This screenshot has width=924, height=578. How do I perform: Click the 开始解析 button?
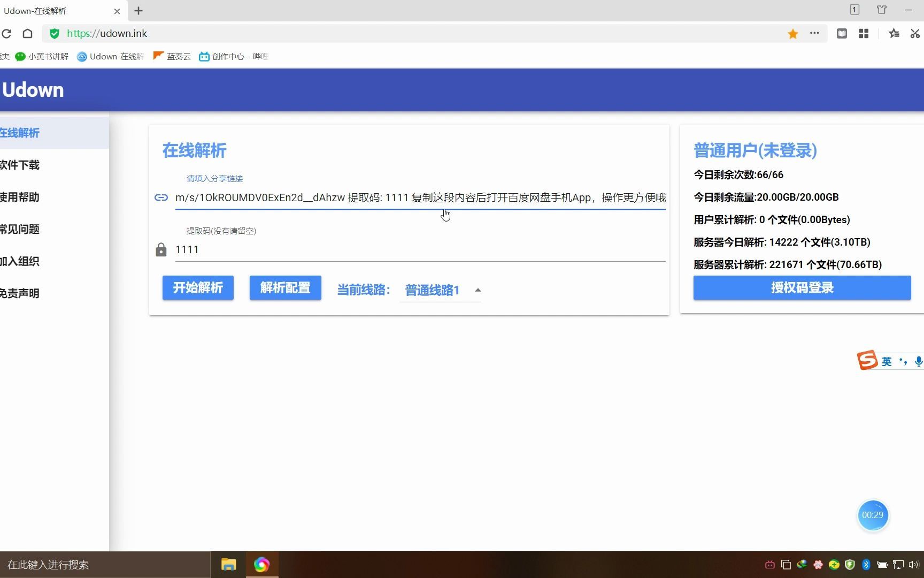point(198,288)
